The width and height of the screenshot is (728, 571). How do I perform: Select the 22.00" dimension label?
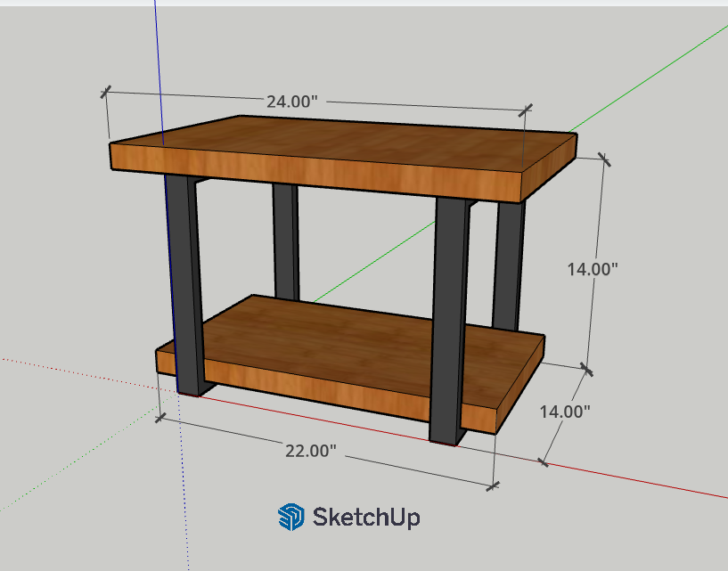310,451
